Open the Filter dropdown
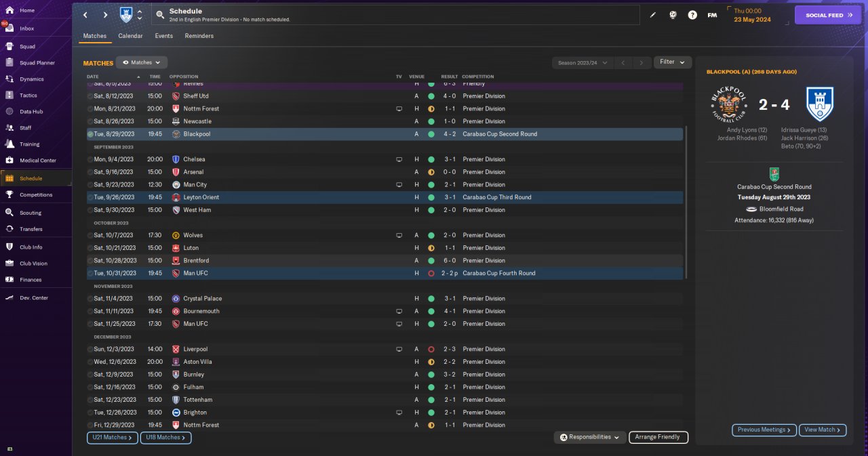The height and width of the screenshot is (456, 868). tap(673, 62)
